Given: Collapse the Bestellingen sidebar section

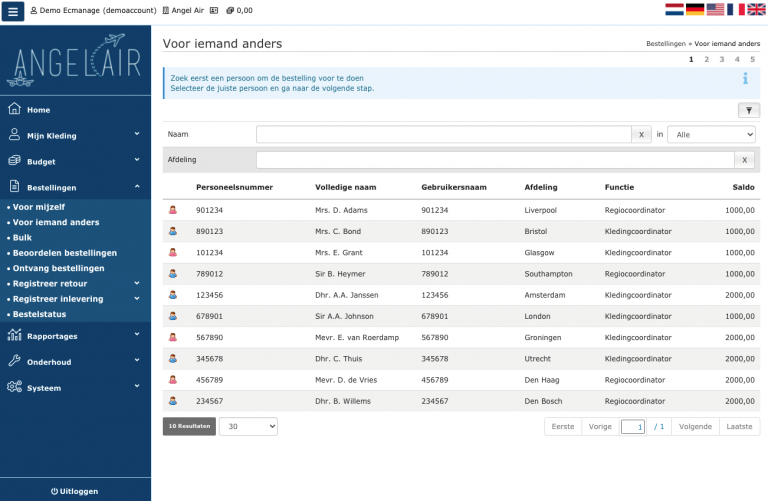Looking at the screenshot, I should (x=75, y=187).
